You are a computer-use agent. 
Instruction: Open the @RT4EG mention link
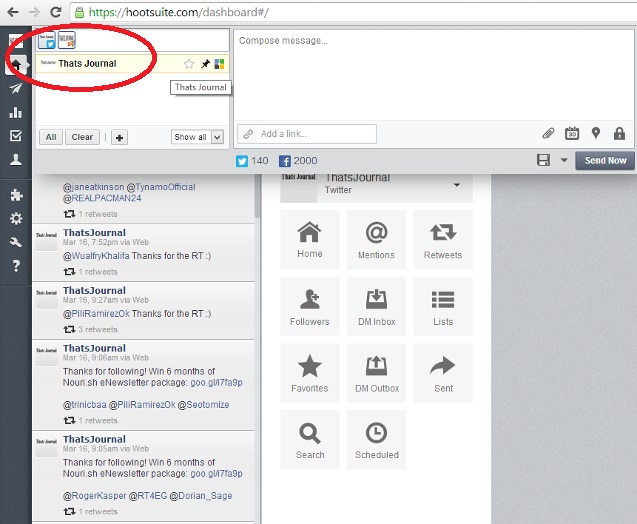[x=148, y=496]
